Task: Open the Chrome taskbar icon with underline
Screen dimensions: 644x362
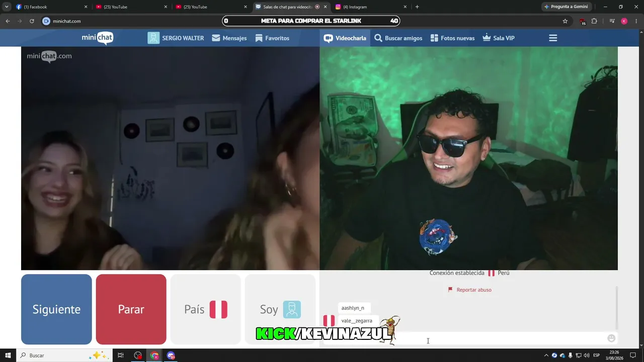Action: tap(154, 355)
